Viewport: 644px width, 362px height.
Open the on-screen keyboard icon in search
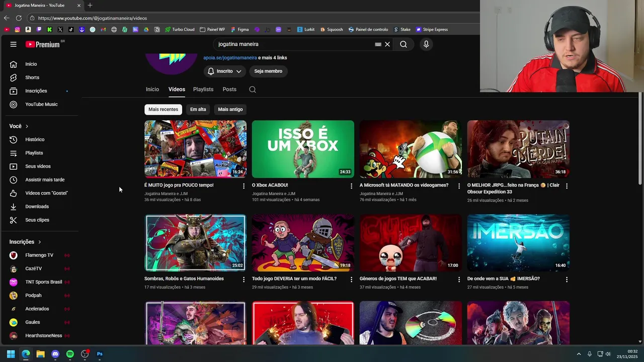[x=378, y=44]
